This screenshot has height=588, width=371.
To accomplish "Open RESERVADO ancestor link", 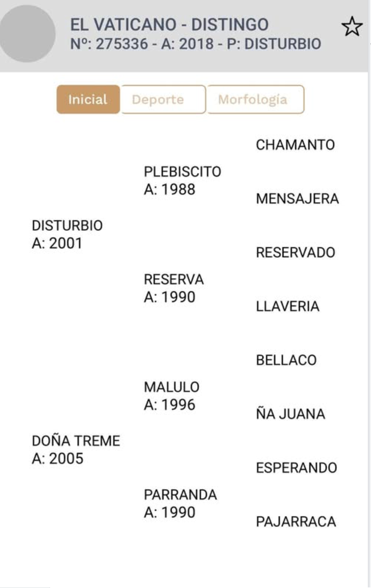I will [296, 253].
